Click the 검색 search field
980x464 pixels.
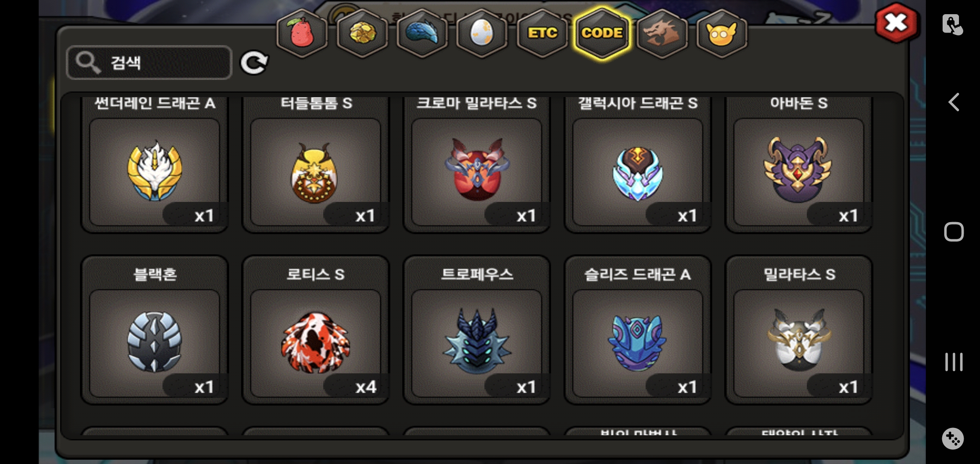[x=149, y=63]
